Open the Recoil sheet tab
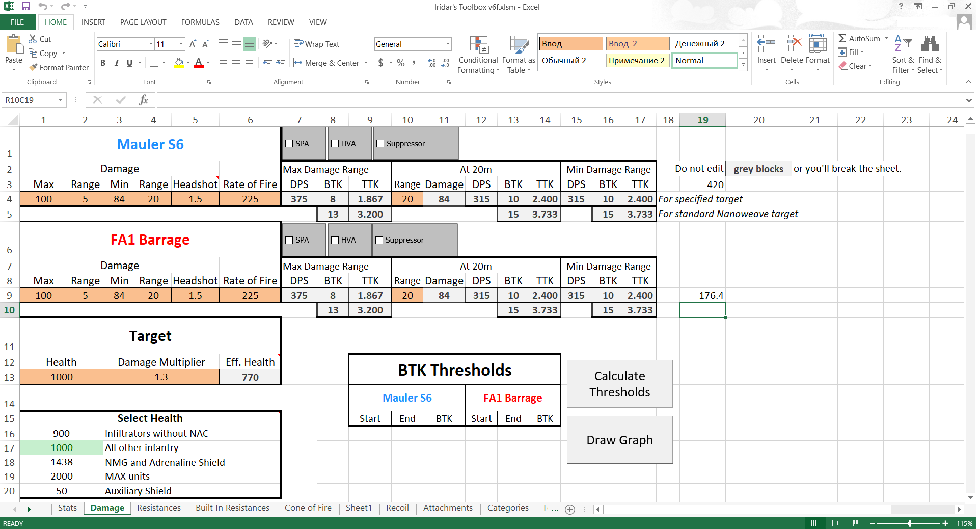The width and height of the screenshot is (980, 529). (397, 508)
